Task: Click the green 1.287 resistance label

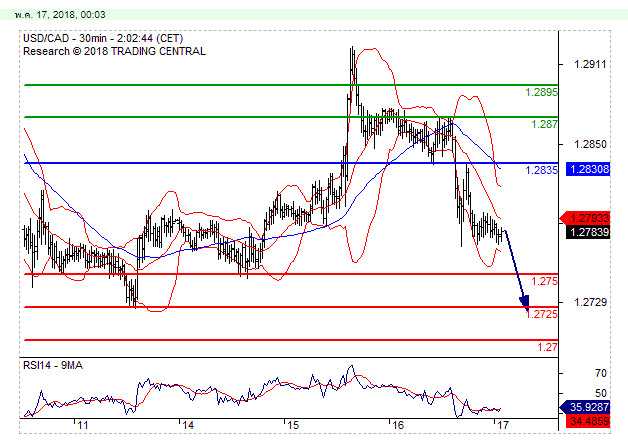Action: (x=544, y=124)
